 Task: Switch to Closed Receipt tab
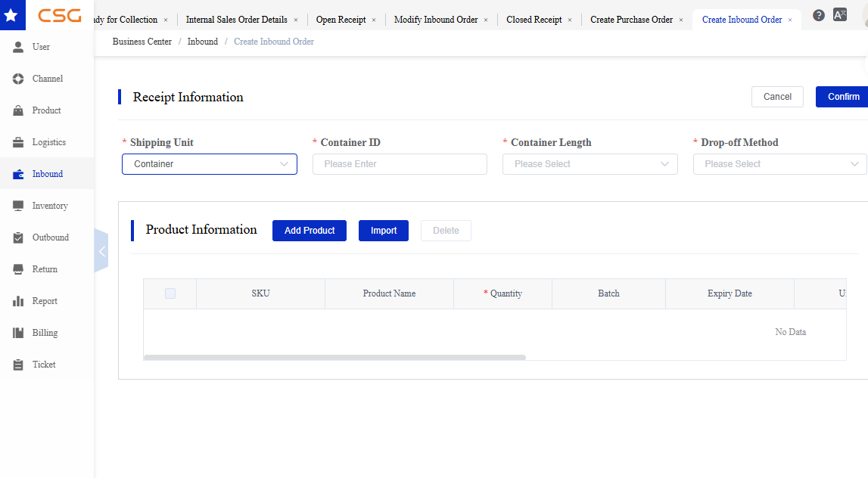tap(534, 20)
